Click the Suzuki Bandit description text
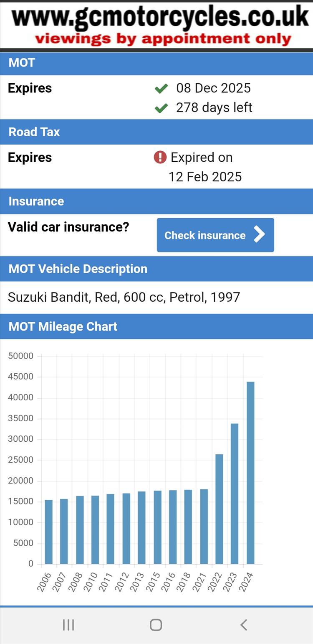The height and width of the screenshot is (644, 313). [x=124, y=297]
